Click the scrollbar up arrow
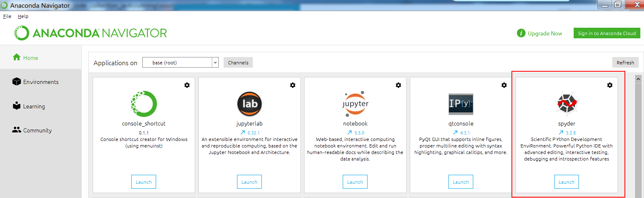This screenshot has height=198, width=644. (638, 79)
